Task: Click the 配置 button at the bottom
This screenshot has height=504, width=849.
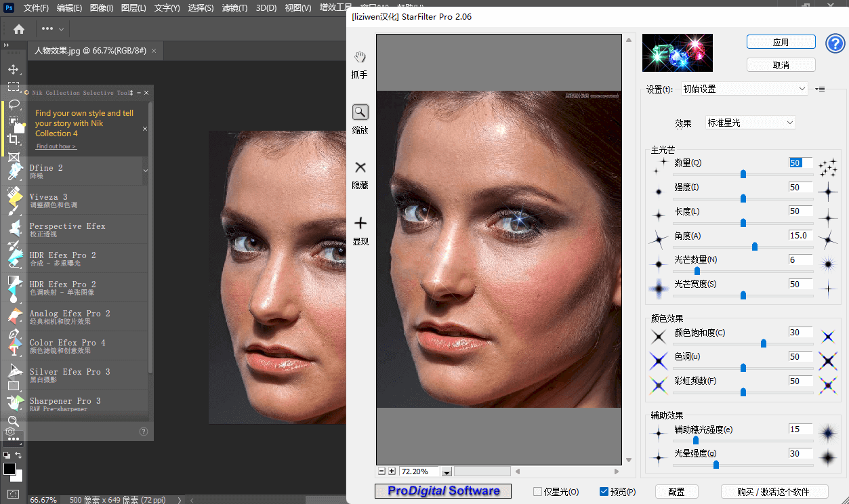Action: (676, 491)
